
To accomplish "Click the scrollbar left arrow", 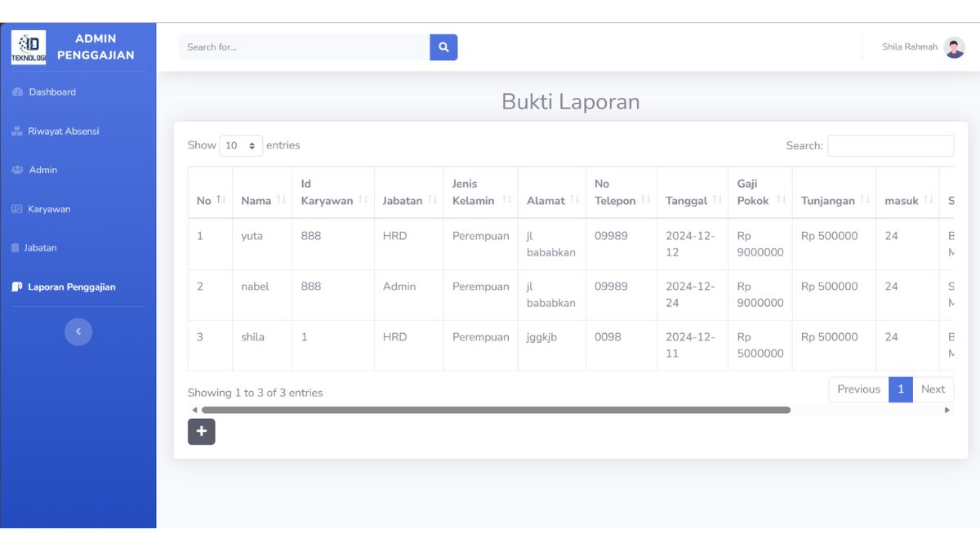I will [x=194, y=410].
